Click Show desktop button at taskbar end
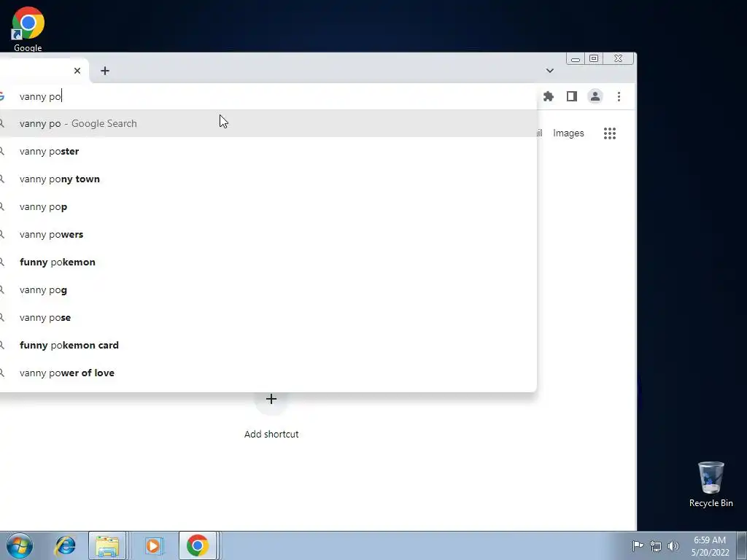Viewport: 747px width, 560px height. (742, 545)
